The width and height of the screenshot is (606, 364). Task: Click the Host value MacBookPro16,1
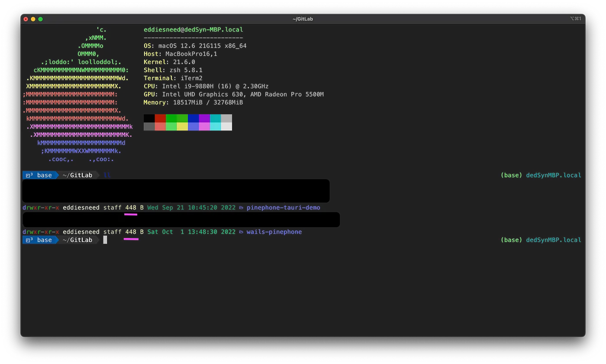click(191, 54)
